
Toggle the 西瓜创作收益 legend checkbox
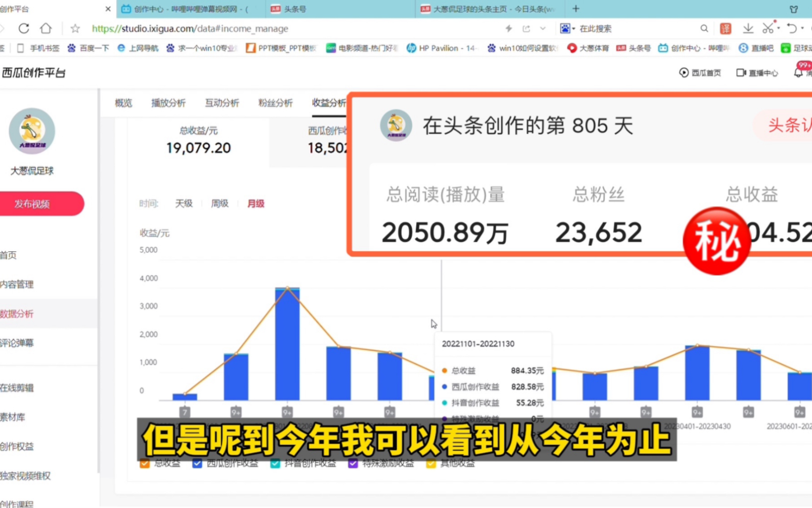197,463
